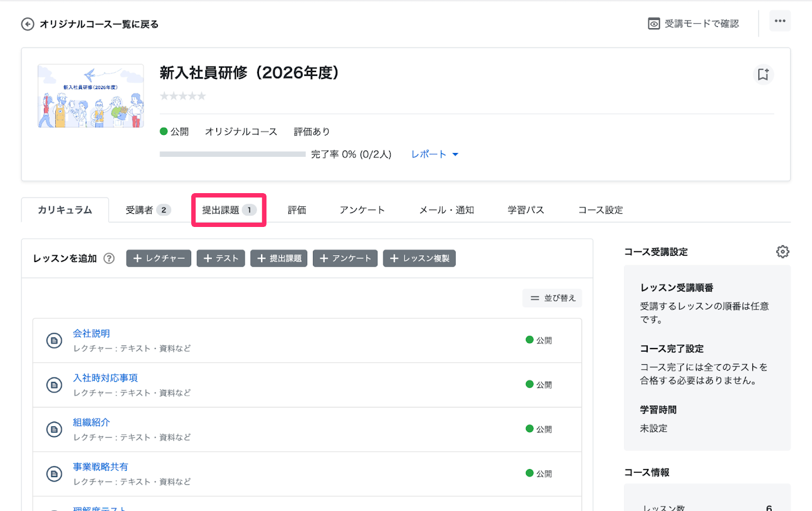
Task: Open the 会社説明 lesson link
Action: pos(91,334)
